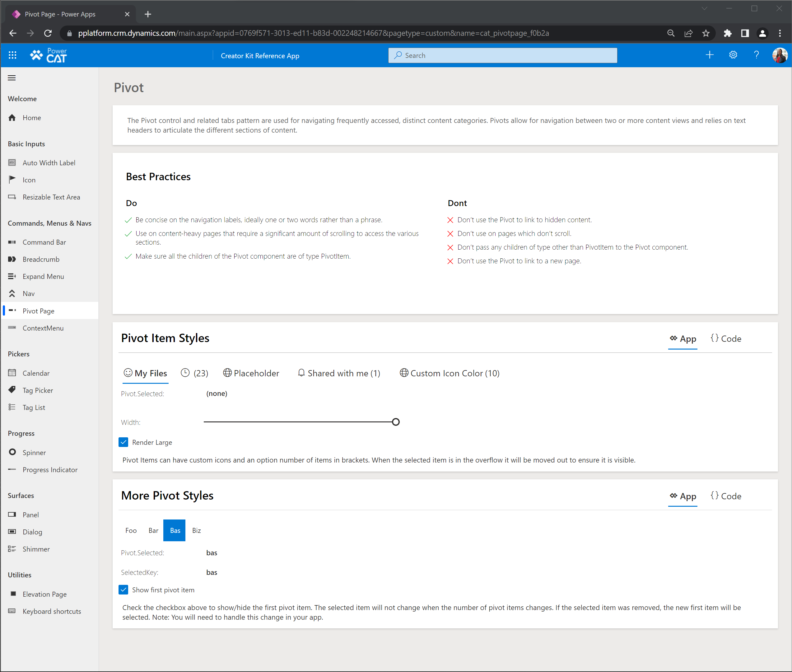Select the Calendar picker icon
The height and width of the screenshot is (672, 792).
[x=12, y=373]
